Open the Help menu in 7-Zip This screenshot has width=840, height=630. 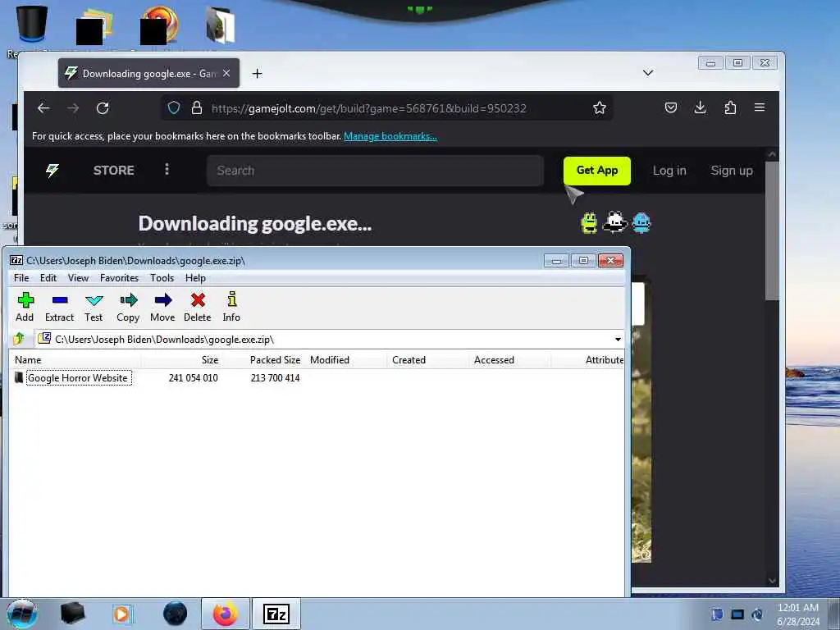tap(195, 277)
